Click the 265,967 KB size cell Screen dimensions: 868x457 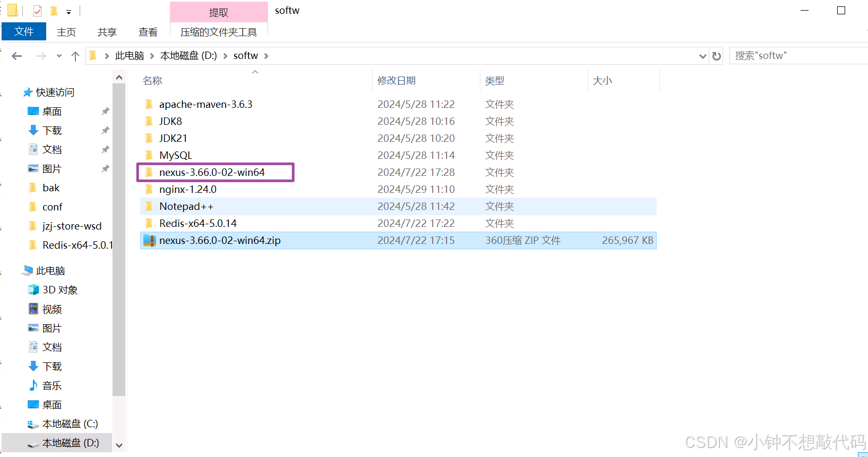[x=628, y=240]
